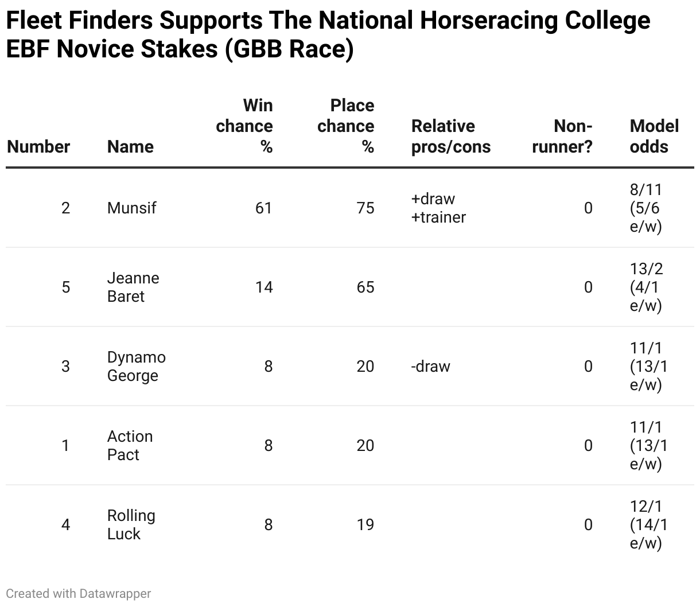
Task: Select the Jeanne Baret name cell
Action: point(133,287)
